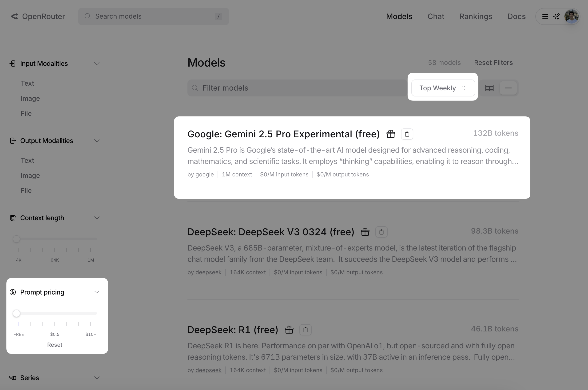Click the slash shortcut badge in search

pos(218,16)
